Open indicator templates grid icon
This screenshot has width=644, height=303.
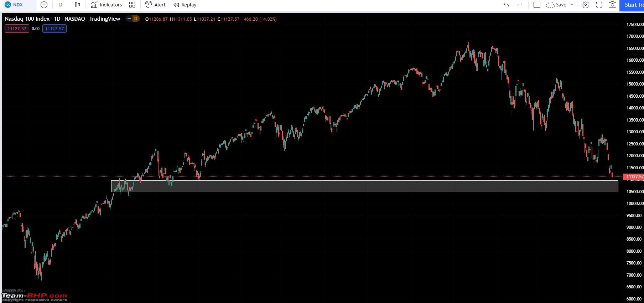(x=132, y=5)
